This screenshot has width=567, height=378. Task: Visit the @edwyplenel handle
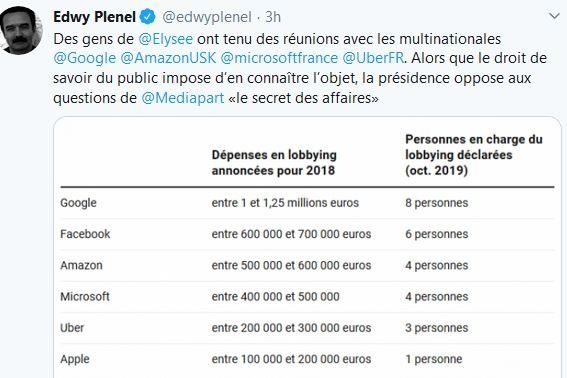click(x=207, y=17)
